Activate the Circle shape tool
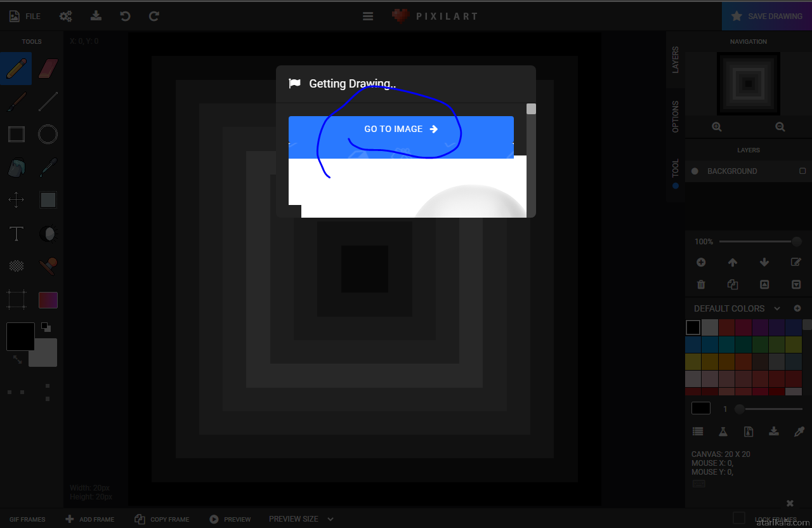Screen dimensions: 812x528 pyautogui.click(x=48, y=135)
